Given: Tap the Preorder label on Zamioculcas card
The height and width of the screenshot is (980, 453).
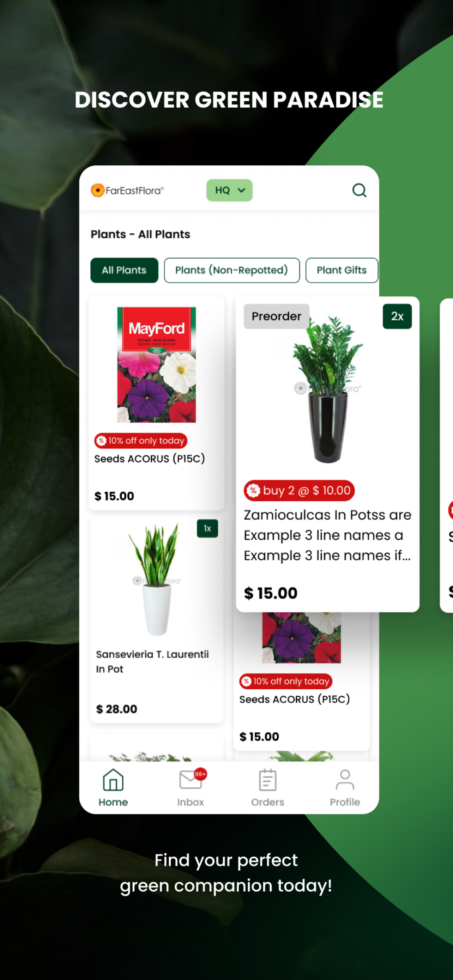Looking at the screenshot, I should (x=277, y=316).
